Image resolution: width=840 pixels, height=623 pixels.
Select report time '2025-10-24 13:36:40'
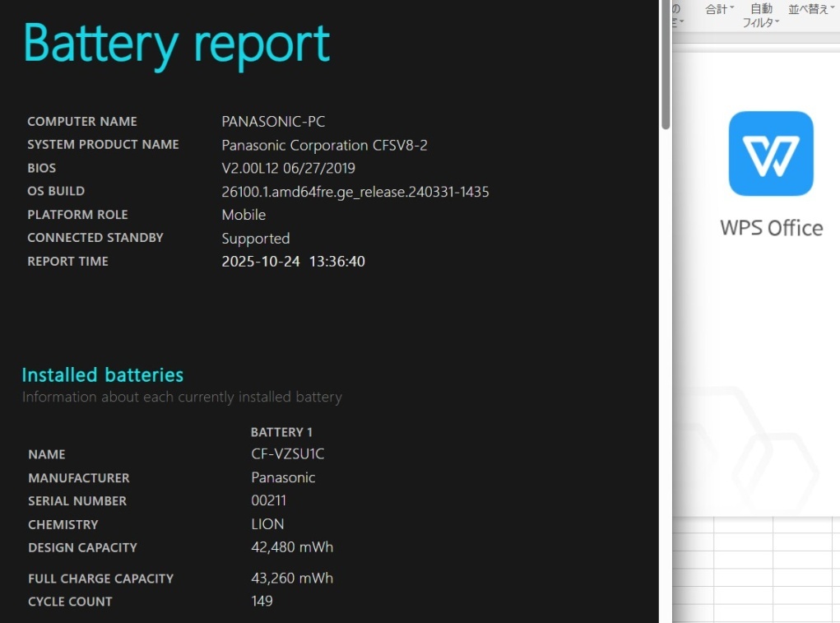click(x=293, y=262)
